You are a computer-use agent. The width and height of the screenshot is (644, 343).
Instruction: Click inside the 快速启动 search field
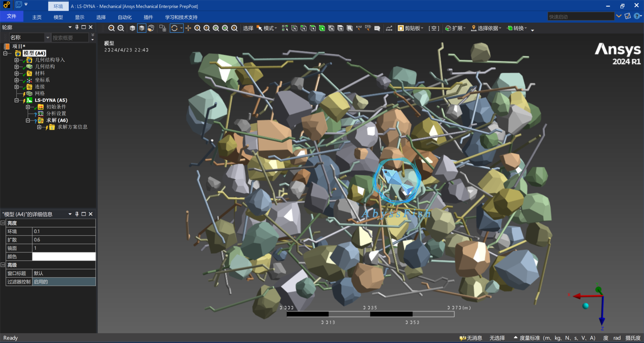click(x=581, y=16)
